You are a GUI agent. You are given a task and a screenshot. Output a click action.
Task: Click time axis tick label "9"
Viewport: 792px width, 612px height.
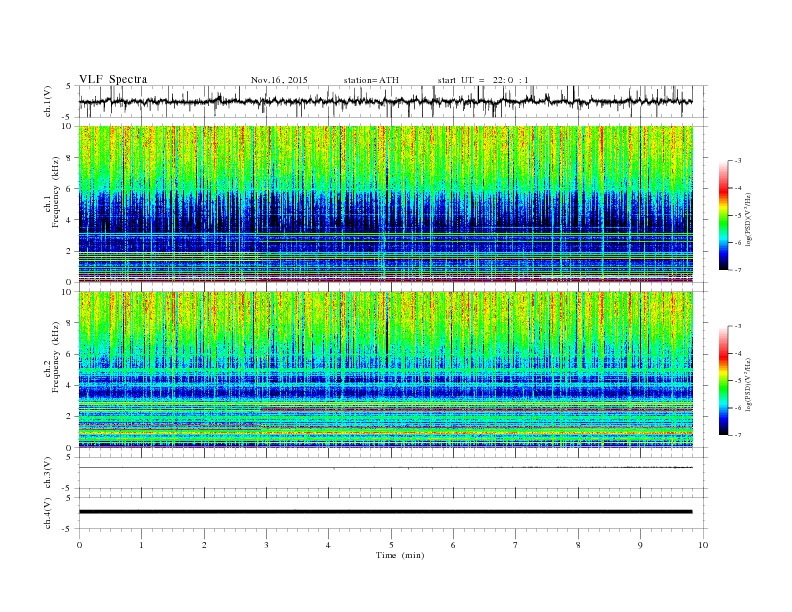(640, 545)
